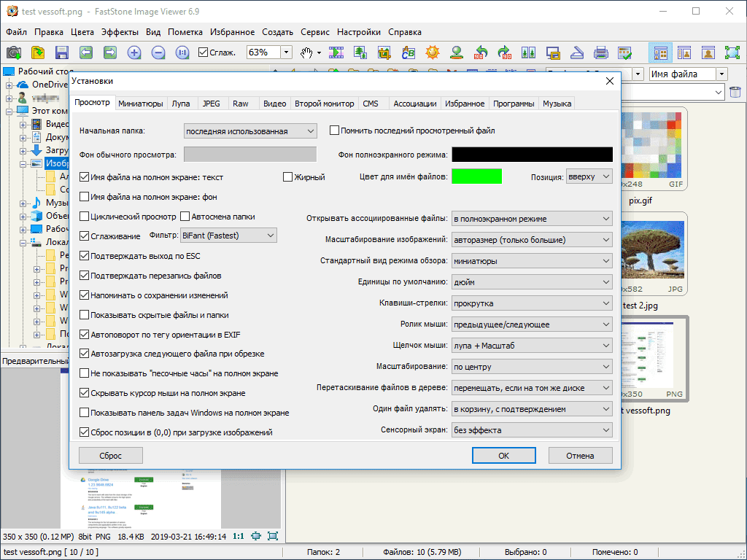Click the clone stamp icon
747x560 pixels.
coord(457,52)
